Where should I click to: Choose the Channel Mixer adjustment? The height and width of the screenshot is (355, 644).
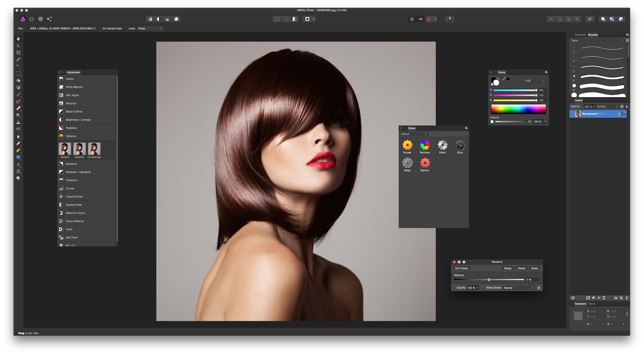[87, 197]
